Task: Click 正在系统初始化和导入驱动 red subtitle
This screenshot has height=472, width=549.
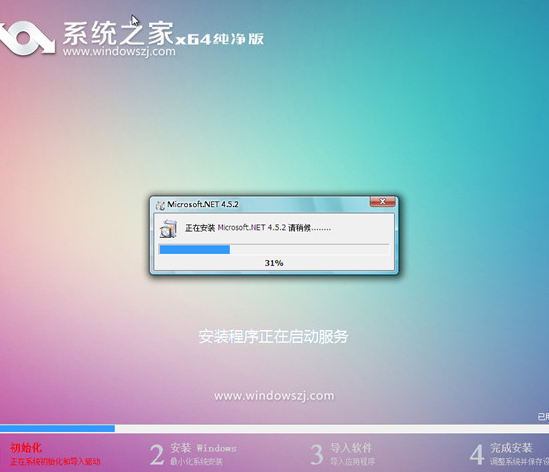Action: point(55,461)
